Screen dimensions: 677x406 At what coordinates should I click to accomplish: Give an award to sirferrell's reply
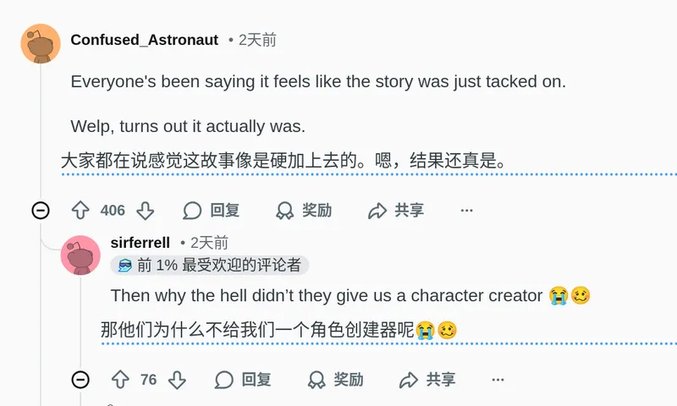[x=334, y=380]
